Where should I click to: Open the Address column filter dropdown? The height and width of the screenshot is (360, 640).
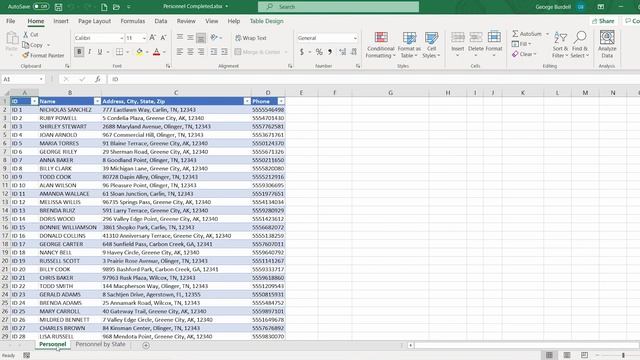coord(247,101)
